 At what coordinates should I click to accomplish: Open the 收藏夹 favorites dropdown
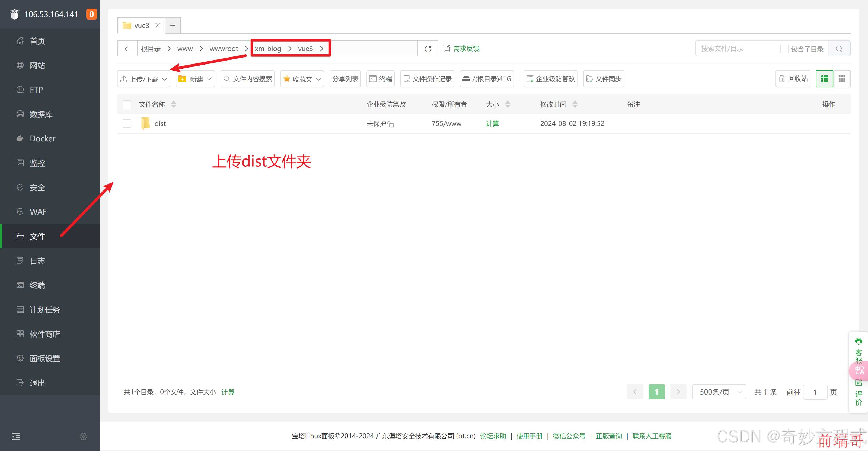pyautogui.click(x=302, y=79)
